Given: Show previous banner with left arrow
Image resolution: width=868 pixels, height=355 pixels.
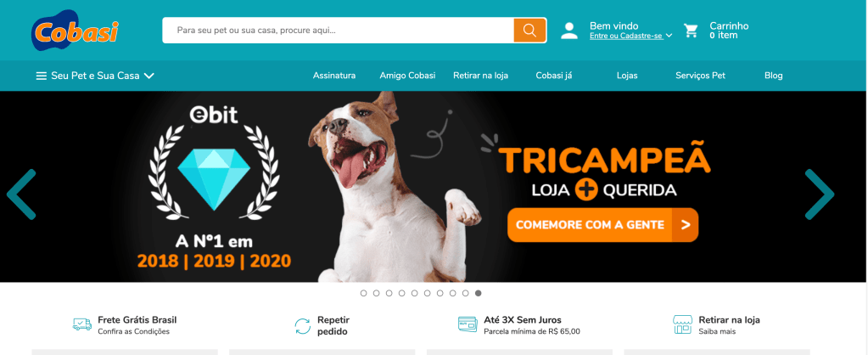Looking at the screenshot, I should pyautogui.click(x=21, y=194).
